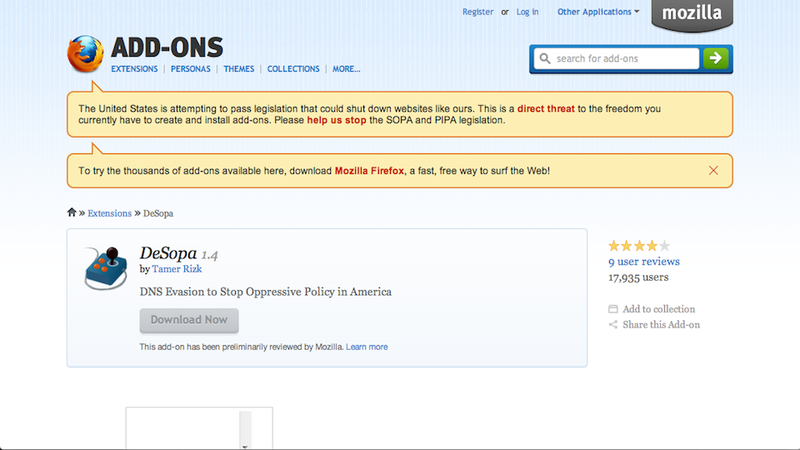Click the Firefox logo icon
Image resolution: width=800 pixels, height=450 pixels.
86,54
